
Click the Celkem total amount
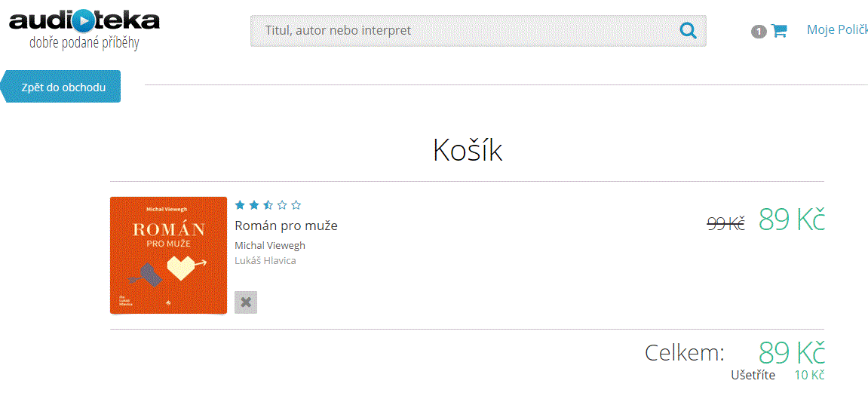[792, 352]
